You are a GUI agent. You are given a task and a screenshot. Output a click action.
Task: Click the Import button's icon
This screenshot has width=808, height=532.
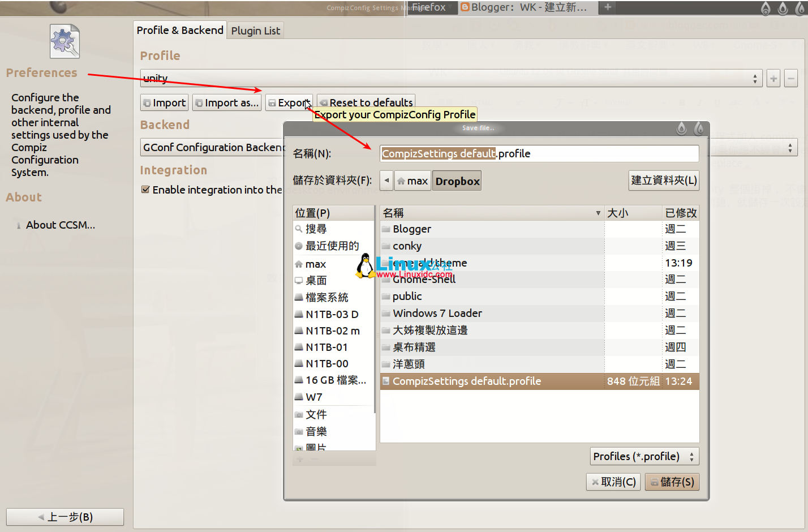(x=147, y=103)
